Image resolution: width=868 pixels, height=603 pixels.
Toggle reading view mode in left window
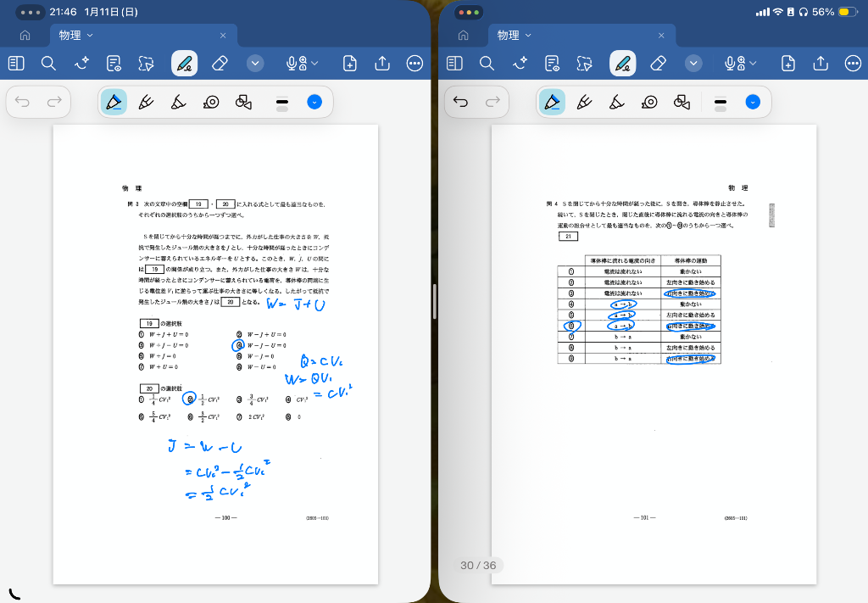click(114, 64)
